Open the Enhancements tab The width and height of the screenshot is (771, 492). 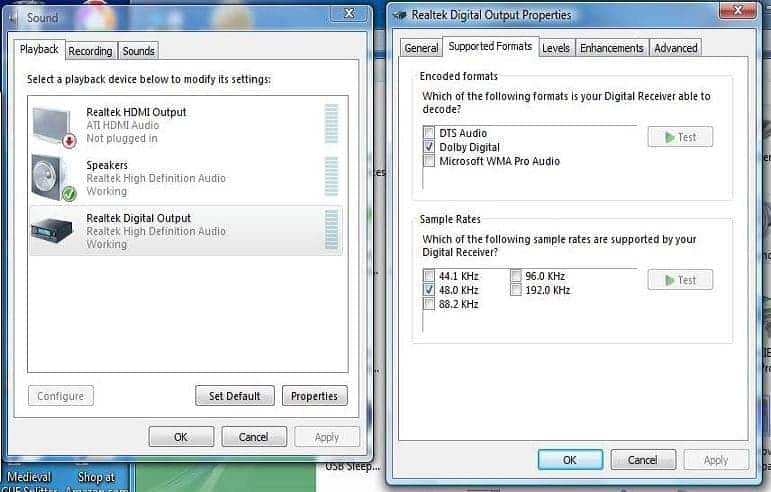(612, 48)
